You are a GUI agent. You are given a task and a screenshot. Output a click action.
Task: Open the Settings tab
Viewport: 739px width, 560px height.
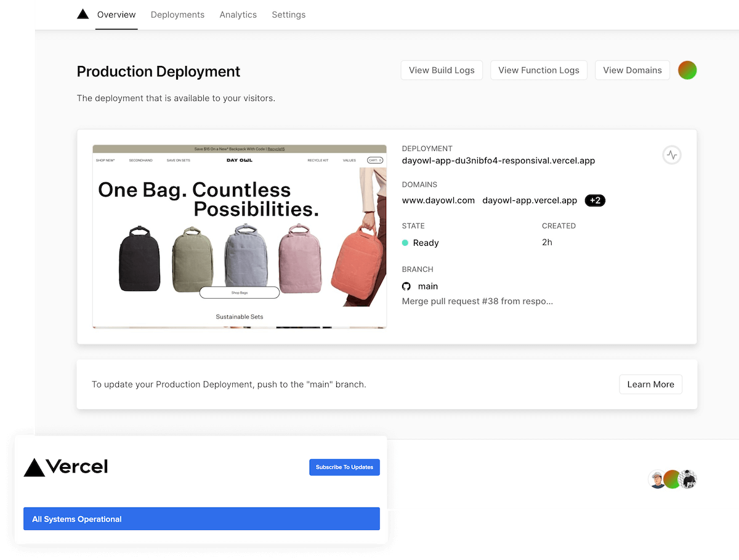289,15
